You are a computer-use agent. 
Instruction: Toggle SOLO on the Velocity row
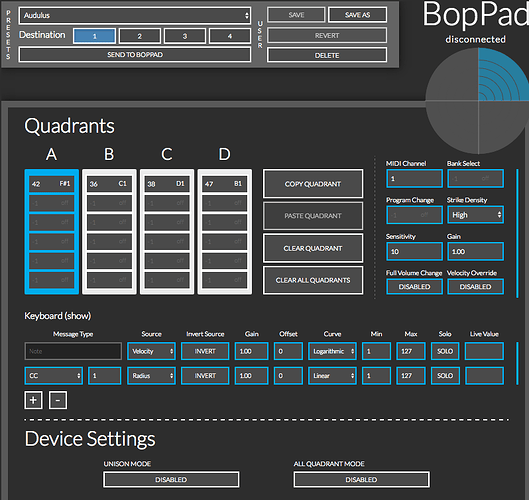pos(445,351)
